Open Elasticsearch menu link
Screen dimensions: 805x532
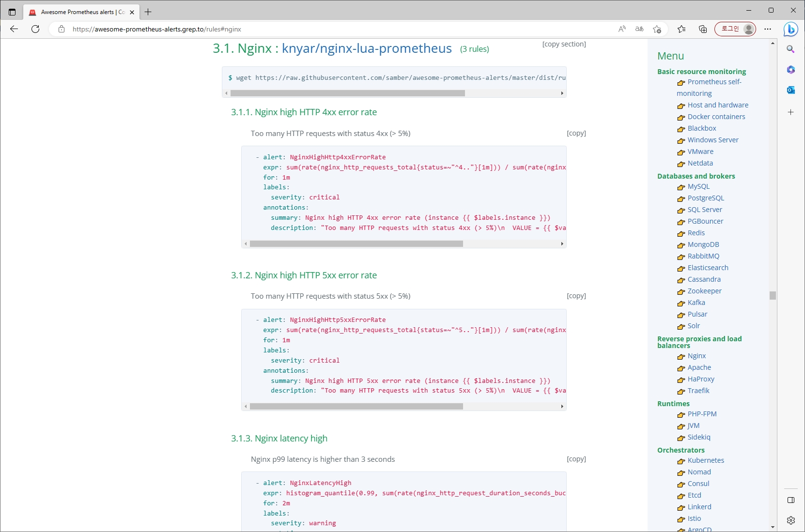(x=708, y=268)
